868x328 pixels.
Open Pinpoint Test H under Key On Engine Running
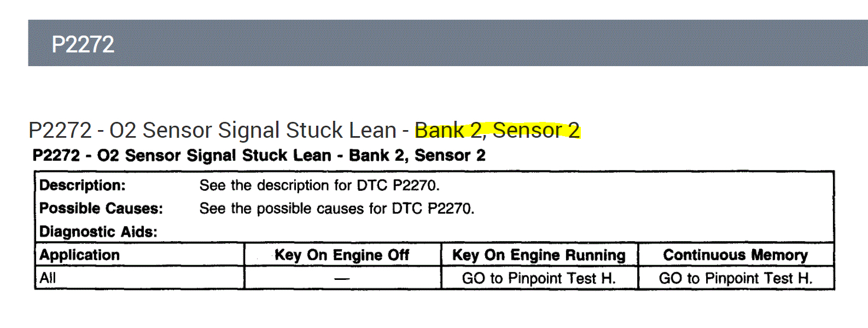point(539,278)
